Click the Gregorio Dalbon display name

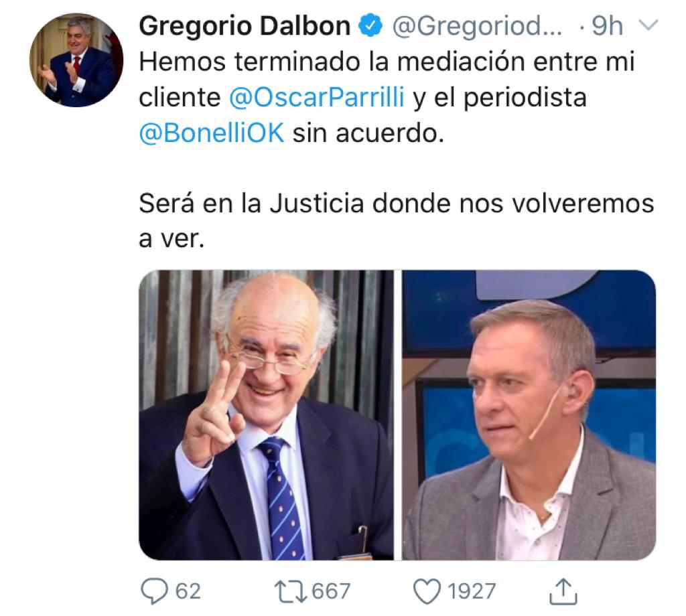[x=245, y=26]
